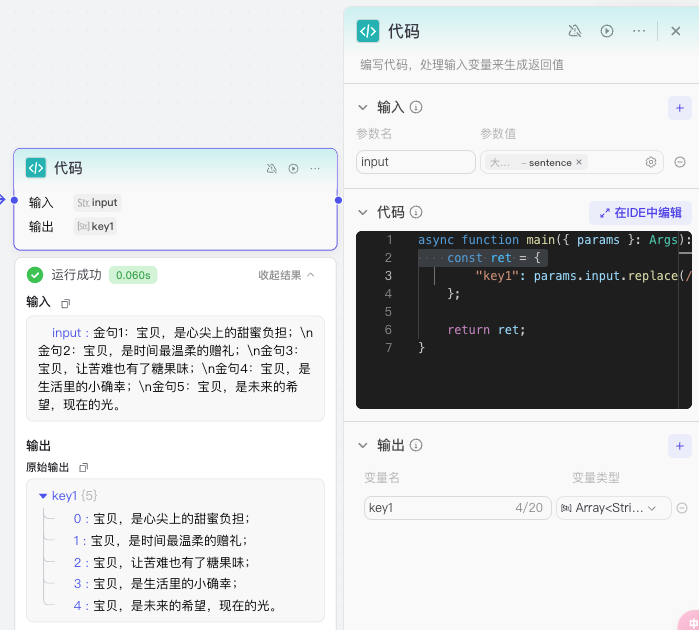Click the 0.060s run time badge
This screenshot has width=699, height=630.
(133, 275)
